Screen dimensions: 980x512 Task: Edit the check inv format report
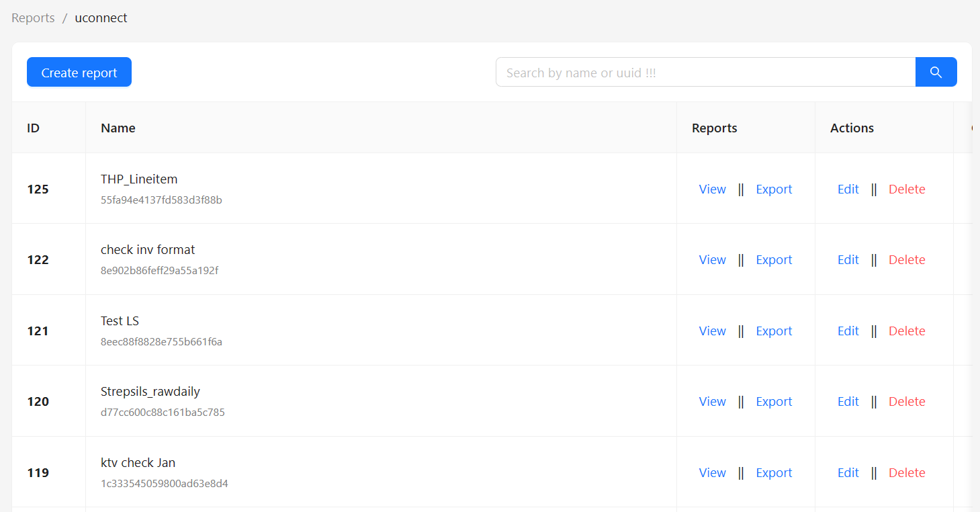coord(848,259)
